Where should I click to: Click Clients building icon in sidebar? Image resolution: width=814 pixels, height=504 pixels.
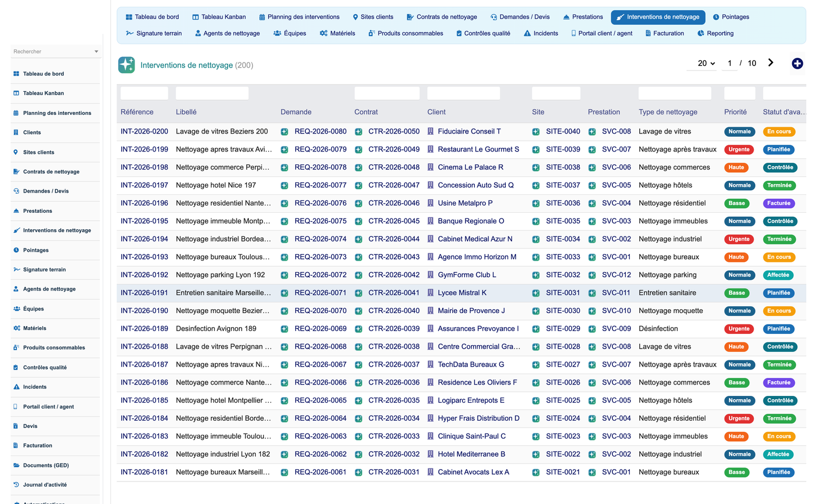pyautogui.click(x=16, y=132)
